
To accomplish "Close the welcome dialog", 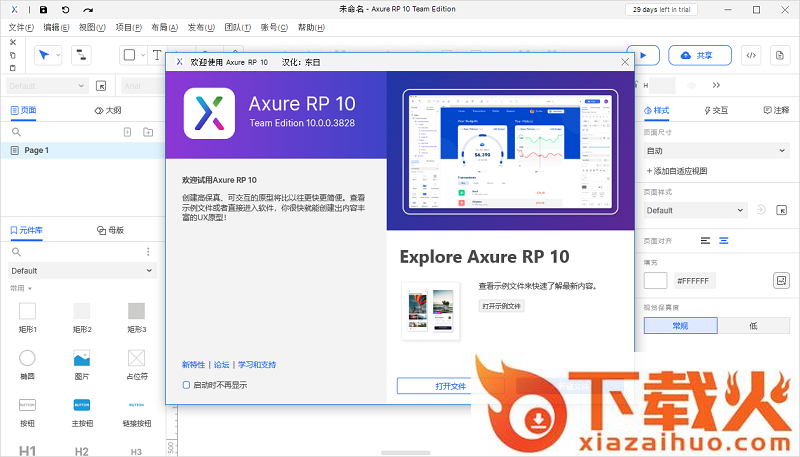I will coord(624,62).
